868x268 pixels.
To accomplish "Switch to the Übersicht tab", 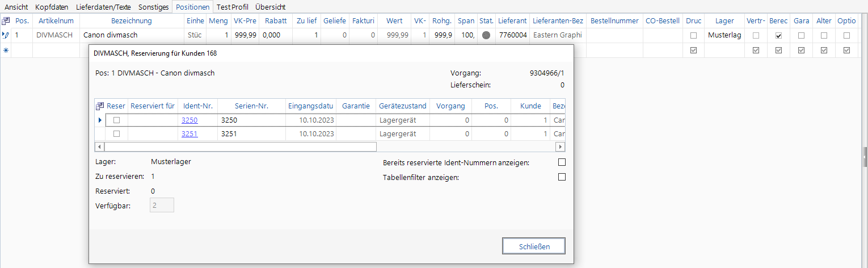I will point(270,7).
